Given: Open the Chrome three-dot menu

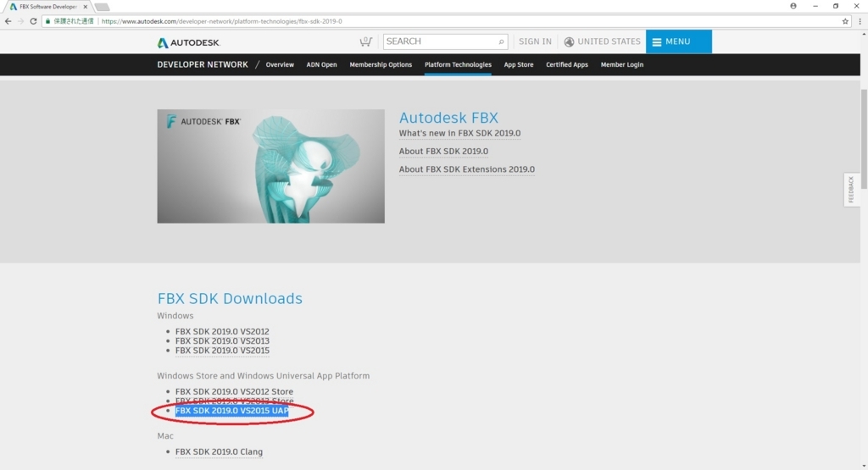Looking at the screenshot, I should pyautogui.click(x=860, y=21).
